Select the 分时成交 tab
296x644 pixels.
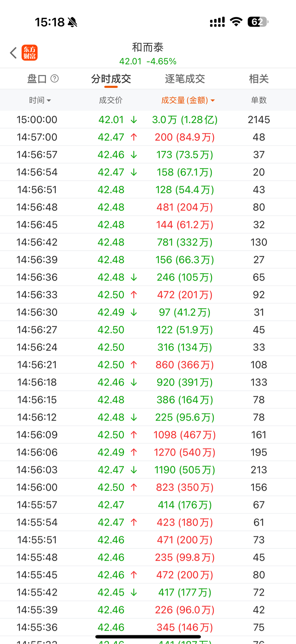(111, 79)
